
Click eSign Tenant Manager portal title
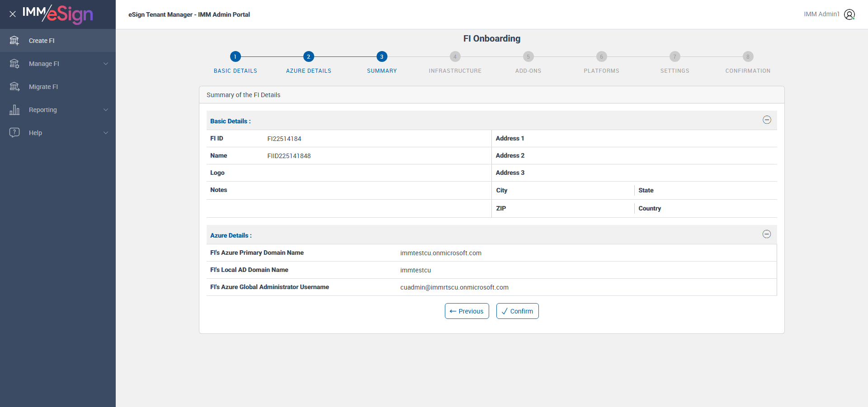(189, 14)
